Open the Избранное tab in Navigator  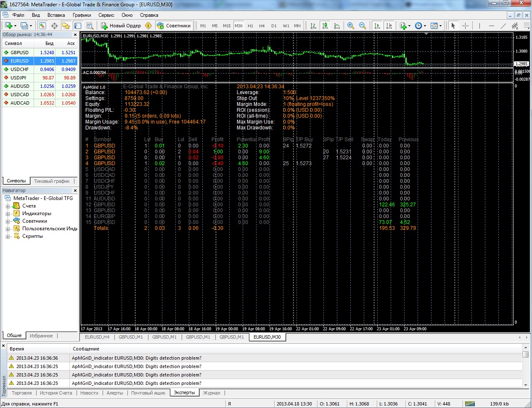[41, 336]
